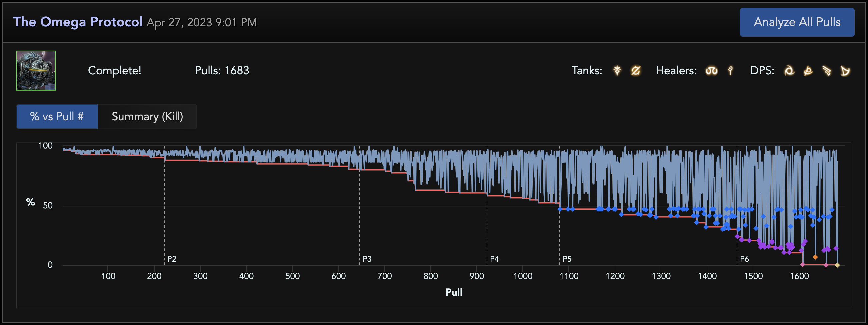Click the 500 x-axis tick label
Screen dimensions: 868x325
pyautogui.click(x=292, y=276)
